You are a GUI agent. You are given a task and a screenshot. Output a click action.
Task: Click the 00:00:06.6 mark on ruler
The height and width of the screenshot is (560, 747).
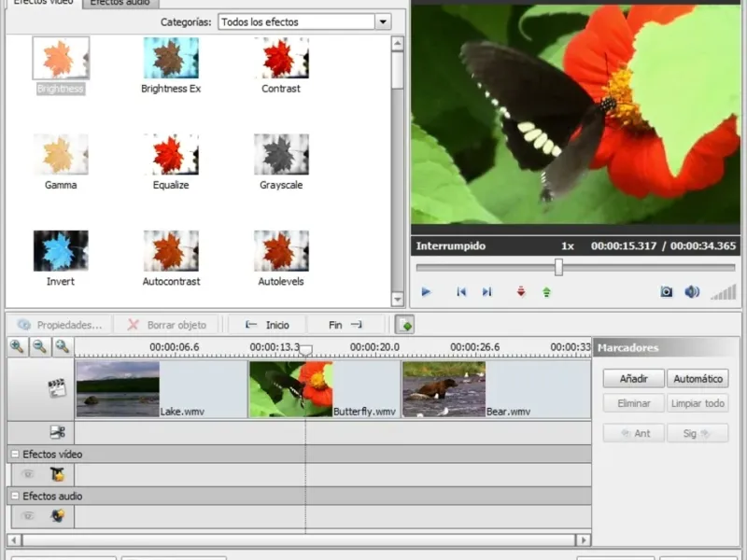(175, 347)
